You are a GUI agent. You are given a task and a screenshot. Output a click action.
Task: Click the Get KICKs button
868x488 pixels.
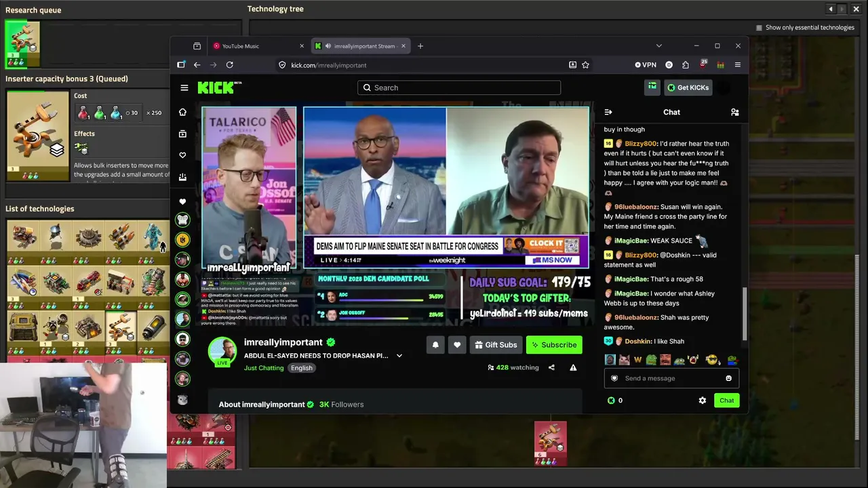tap(688, 87)
